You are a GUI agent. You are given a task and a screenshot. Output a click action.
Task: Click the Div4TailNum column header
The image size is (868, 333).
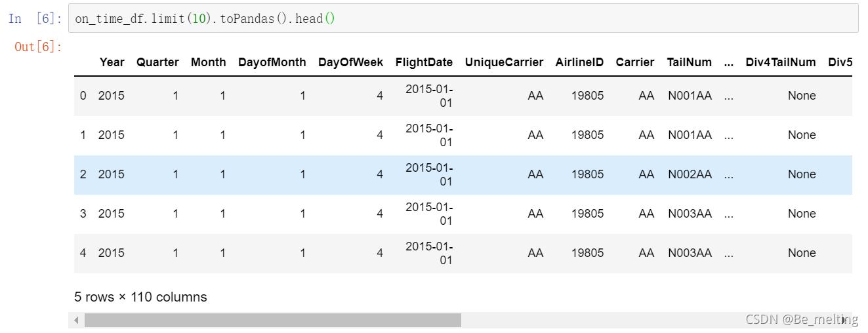click(x=781, y=62)
